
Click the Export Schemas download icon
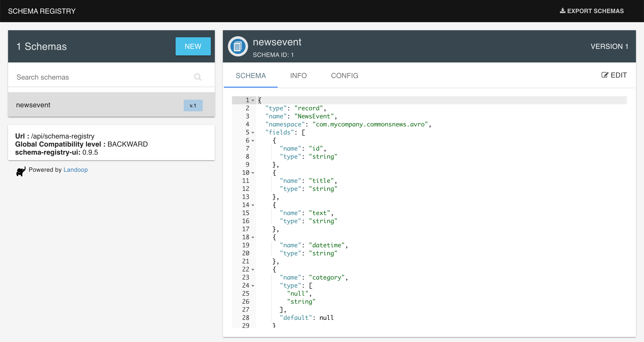pos(562,11)
